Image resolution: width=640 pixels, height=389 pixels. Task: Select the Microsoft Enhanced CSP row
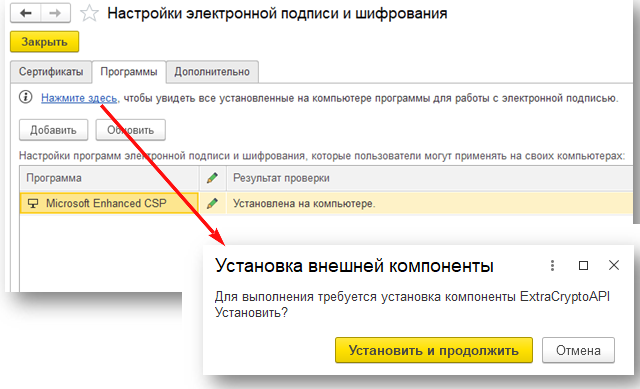click(x=327, y=203)
